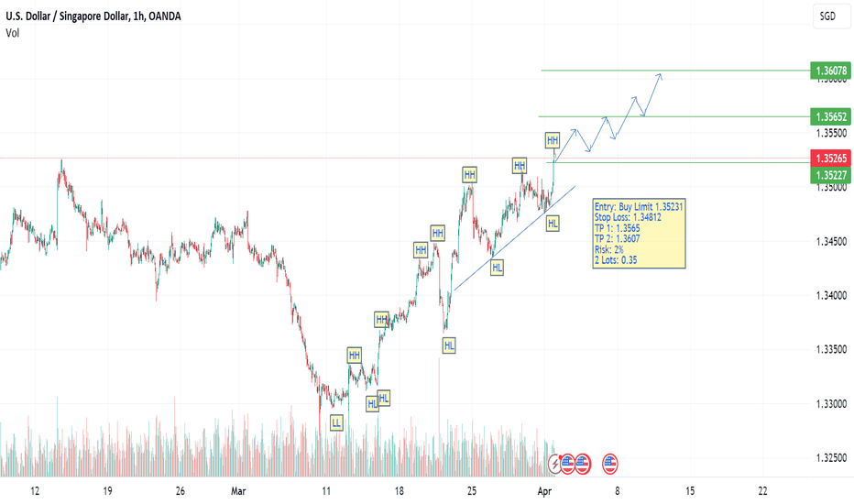Click the U.S. Dollar / Singapore Dollar title
Viewport: 854px width, 504px height.
[x=68, y=16]
